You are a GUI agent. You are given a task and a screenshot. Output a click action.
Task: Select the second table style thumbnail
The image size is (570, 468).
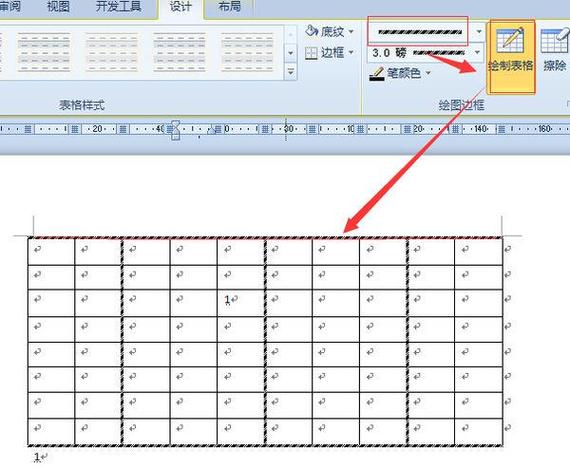click(x=112, y=52)
